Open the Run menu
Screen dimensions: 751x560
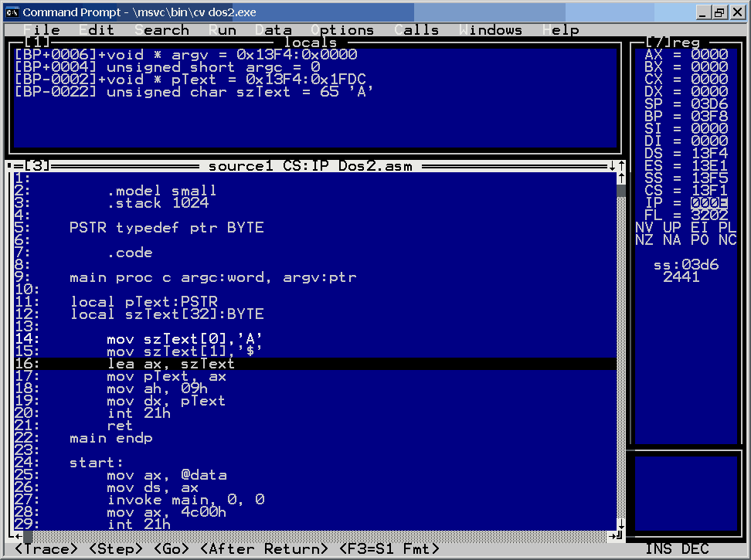[x=222, y=29]
